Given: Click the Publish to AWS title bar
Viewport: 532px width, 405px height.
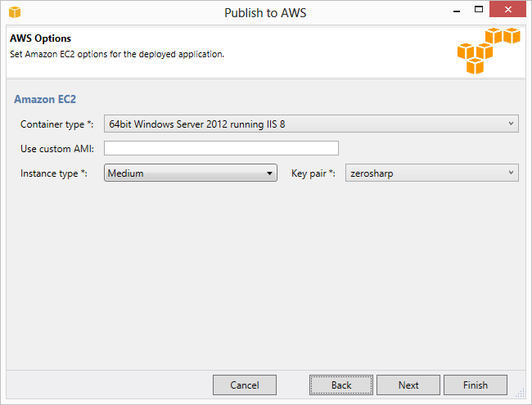Looking at the screenshot, I should tap(265, 13).
